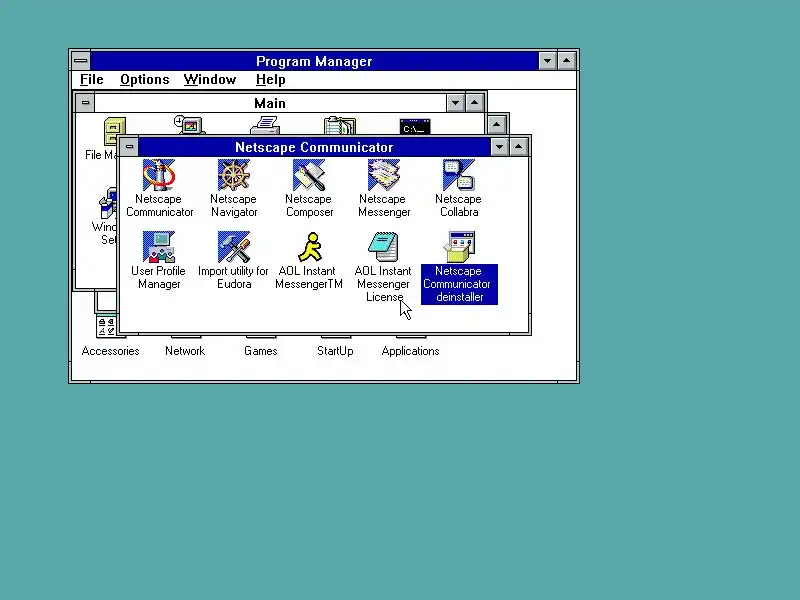Open Program Manager control-menu box
The height and width of the screenshot is (600, 800).
click(81, 61)
